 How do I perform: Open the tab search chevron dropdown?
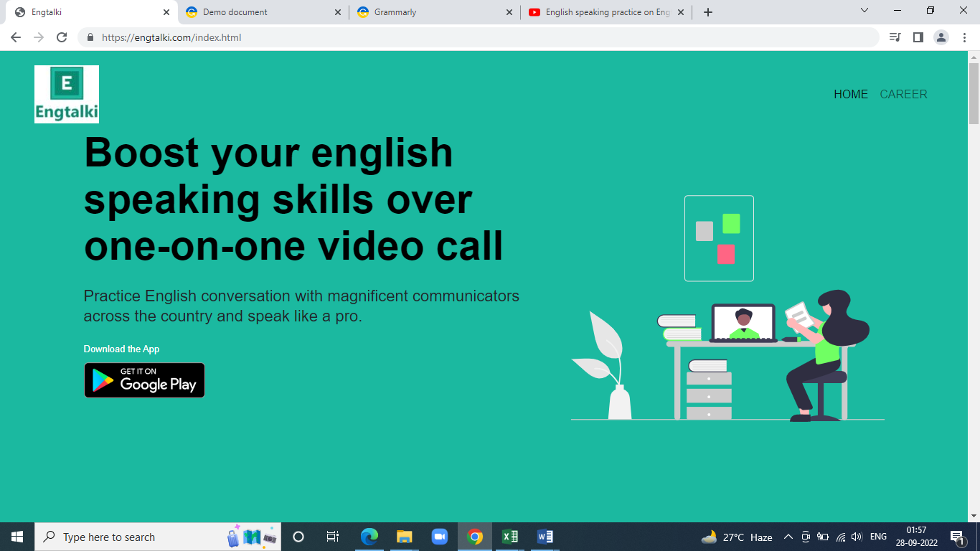click(x=864, y=10)
